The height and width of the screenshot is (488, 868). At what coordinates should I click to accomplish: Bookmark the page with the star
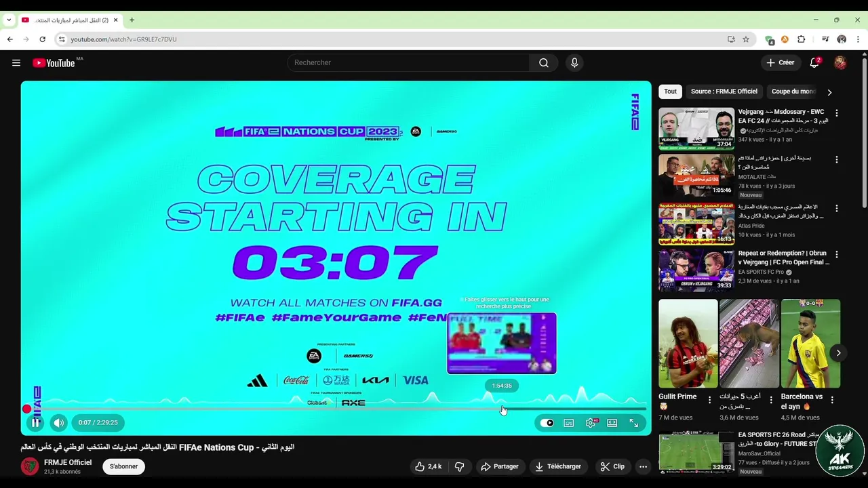point(746,39)
